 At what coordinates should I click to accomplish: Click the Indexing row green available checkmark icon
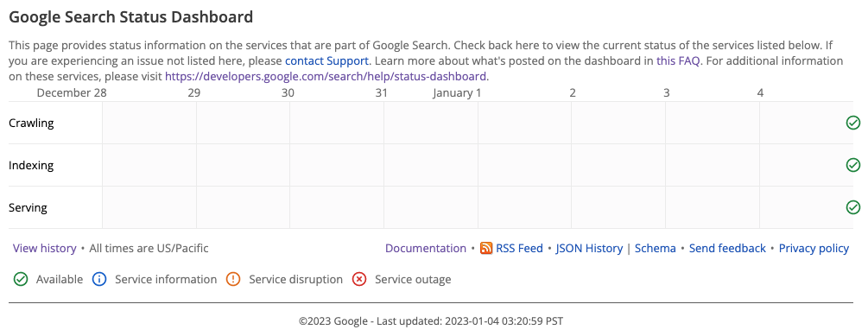853,165
